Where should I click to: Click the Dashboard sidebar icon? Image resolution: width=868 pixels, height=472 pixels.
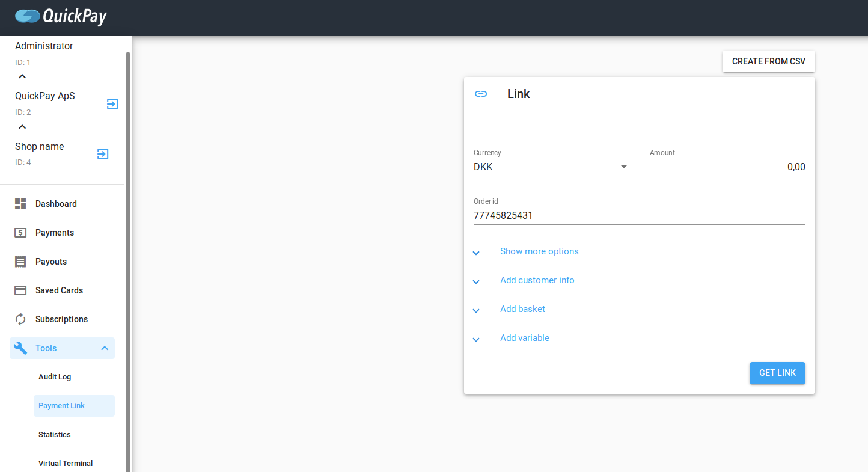(x=20, y=204)
